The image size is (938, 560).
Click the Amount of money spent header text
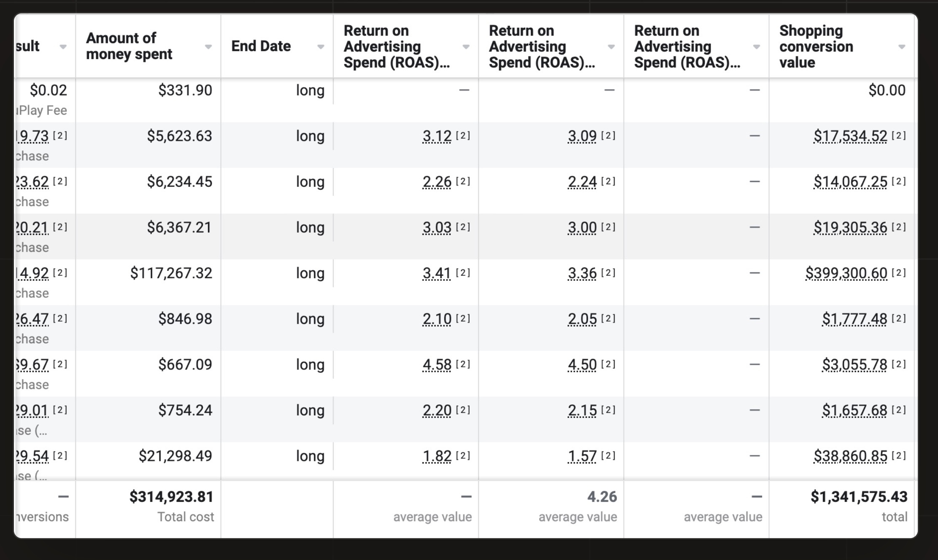coord(129,46)
